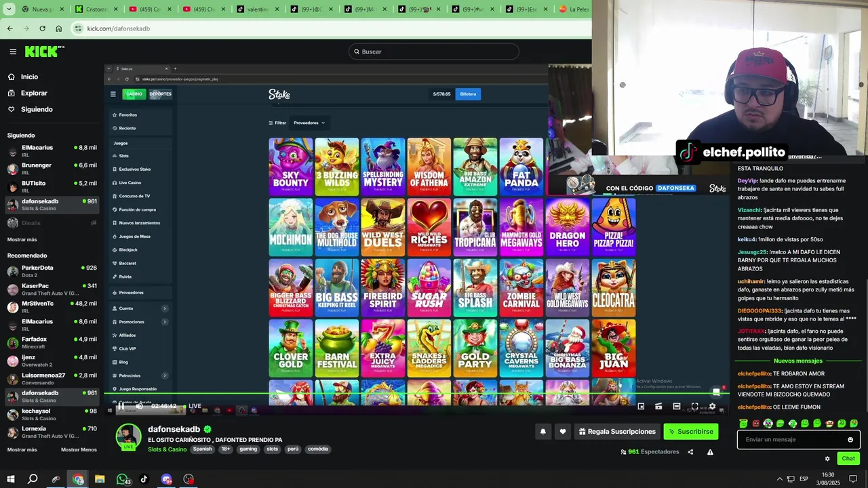Mute the stream volume speaker icon

click(139, 407)
